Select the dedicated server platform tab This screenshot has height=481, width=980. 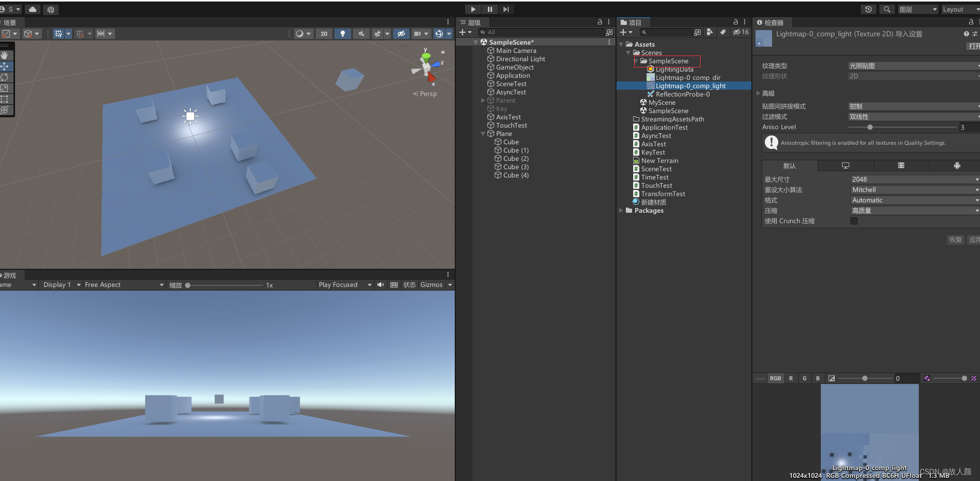pyautogui.click(x=901, y=166)
